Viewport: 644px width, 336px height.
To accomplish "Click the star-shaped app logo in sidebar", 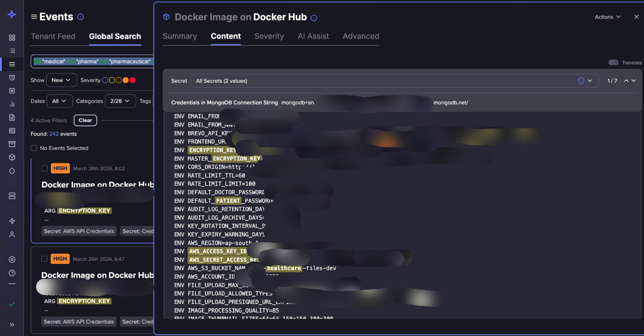I will coord(12,15).
